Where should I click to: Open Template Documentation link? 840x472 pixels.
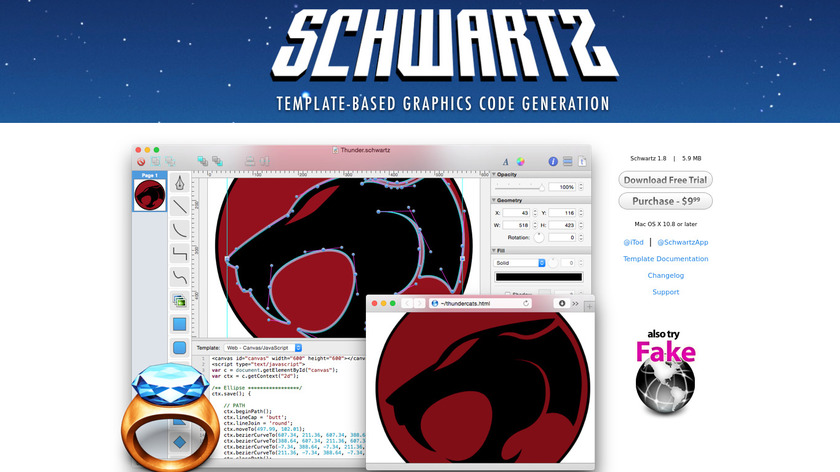[x=665, y=259]
